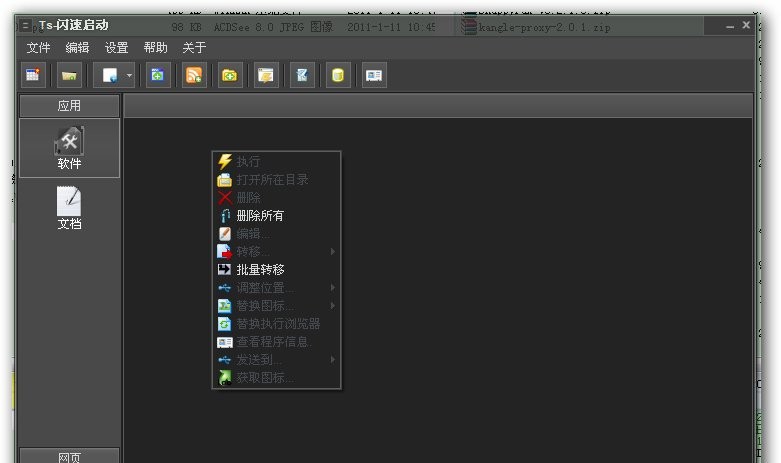Choose 批量转移 in the context menu
Viewport: 781px width, 463px height.
(x=276, y=270)
